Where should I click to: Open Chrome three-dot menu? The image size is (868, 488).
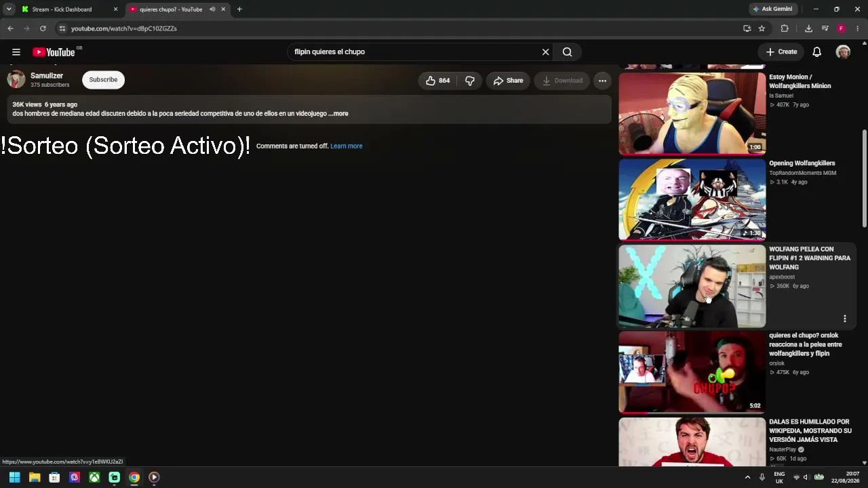[x=858, y=28]
